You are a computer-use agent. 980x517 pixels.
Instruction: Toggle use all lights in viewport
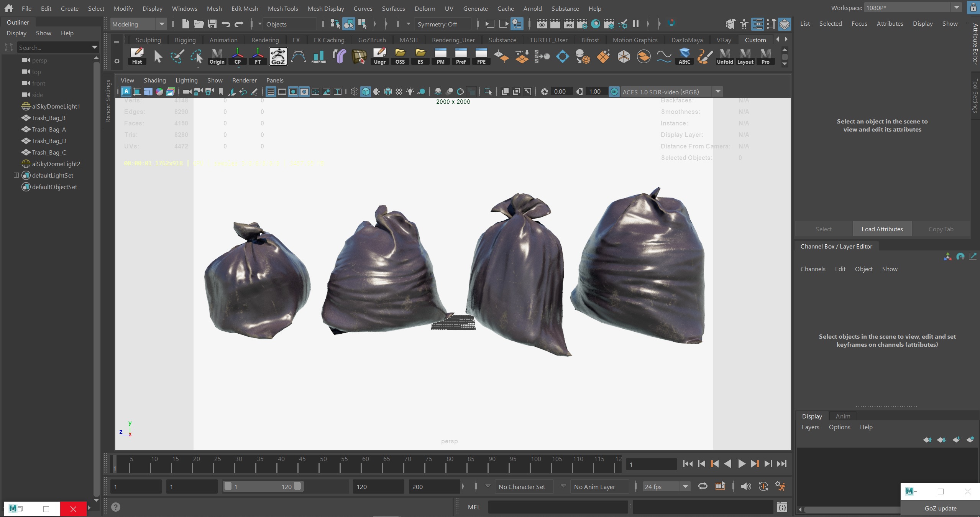(x=410, y=92)
